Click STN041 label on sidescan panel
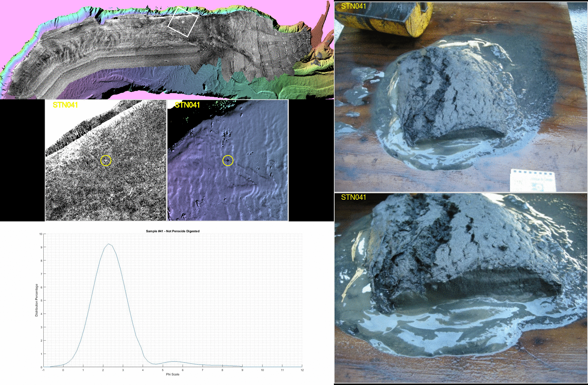Screen dimensions: 588x385 (65, 105)
